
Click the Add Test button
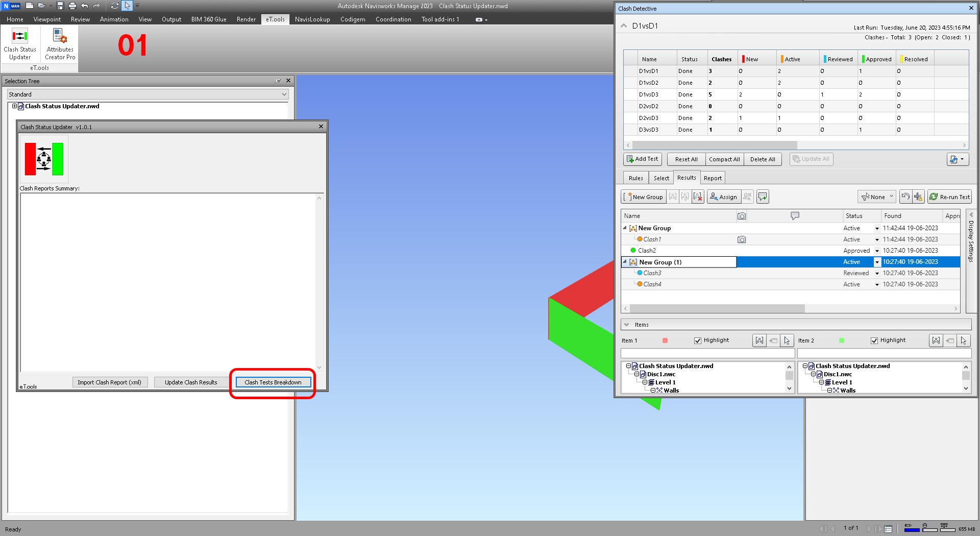pyautogui.click(x=643, y=159)
